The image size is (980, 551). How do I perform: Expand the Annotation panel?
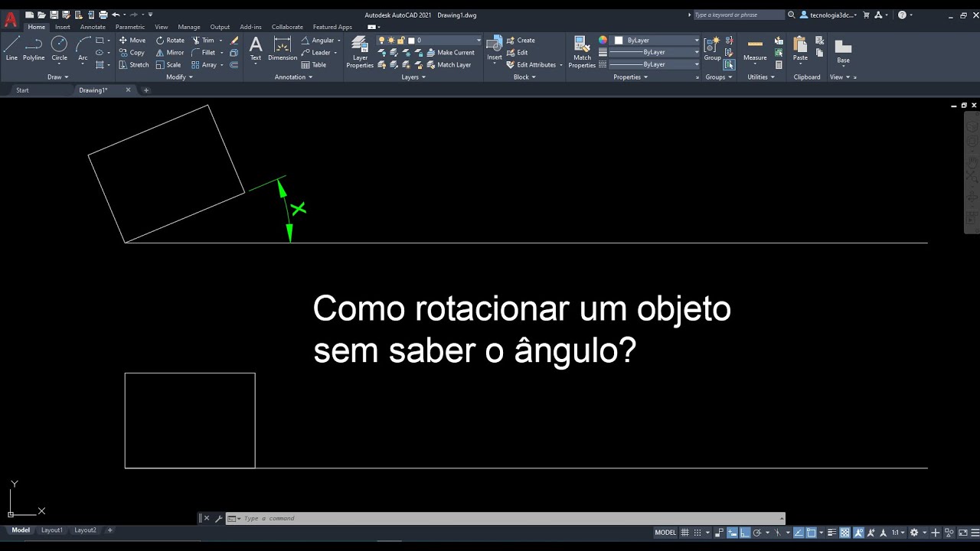point(293,77)
